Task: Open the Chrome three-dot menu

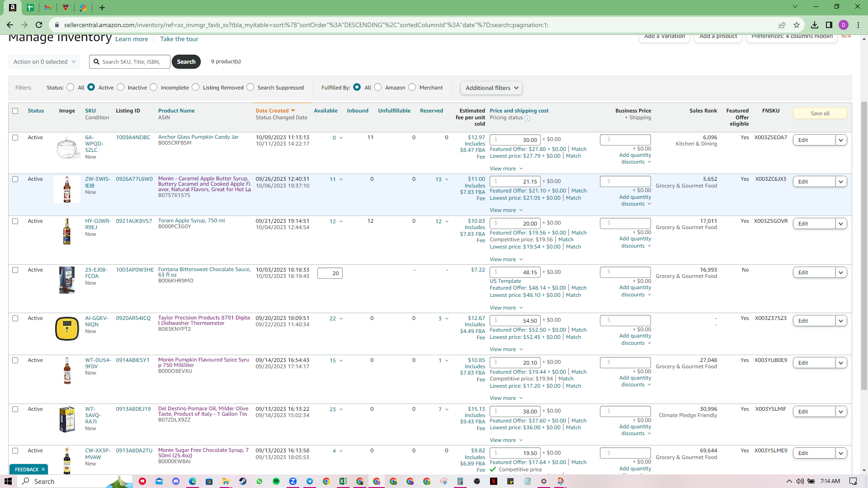Action: 858,25
